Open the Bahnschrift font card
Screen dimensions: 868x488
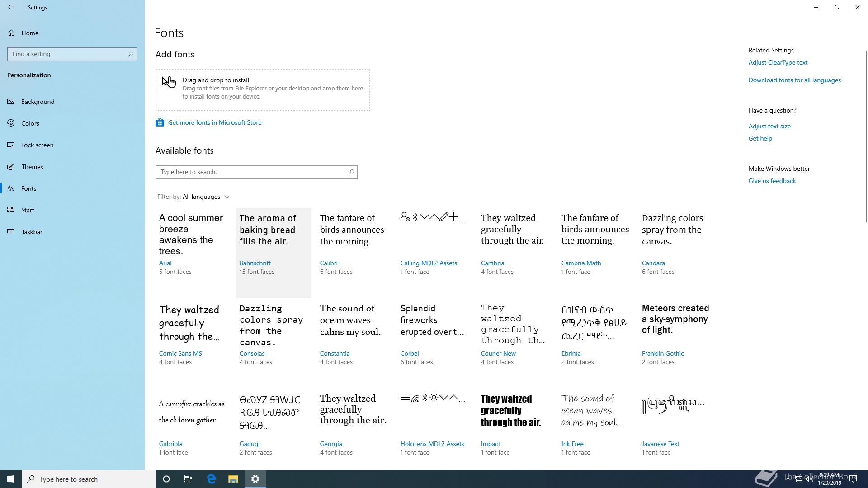273,253
